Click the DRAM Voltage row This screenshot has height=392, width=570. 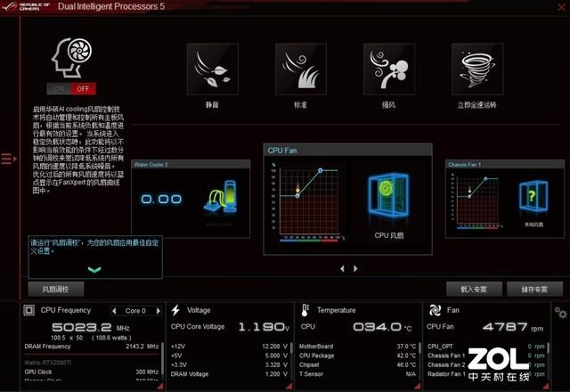(x=229, y=374)
